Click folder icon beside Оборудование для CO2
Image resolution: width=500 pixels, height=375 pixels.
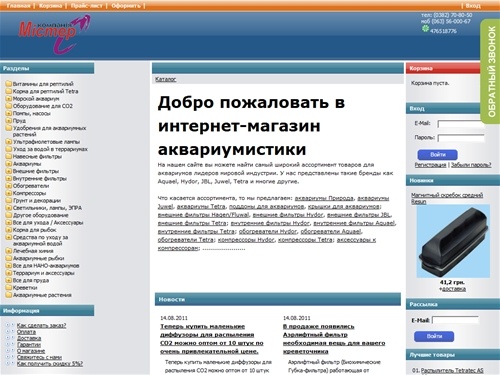click(8, 106)
